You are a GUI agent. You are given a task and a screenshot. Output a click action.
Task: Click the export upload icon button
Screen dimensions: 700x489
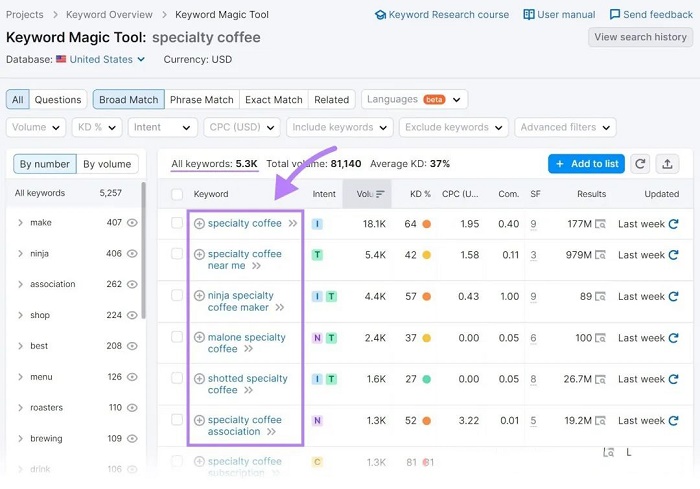[x=667, y=164]
